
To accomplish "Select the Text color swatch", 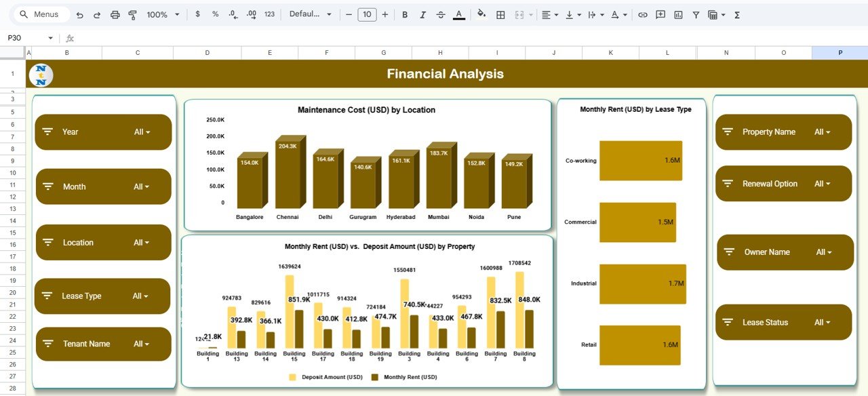I will (x=457, y=14).
